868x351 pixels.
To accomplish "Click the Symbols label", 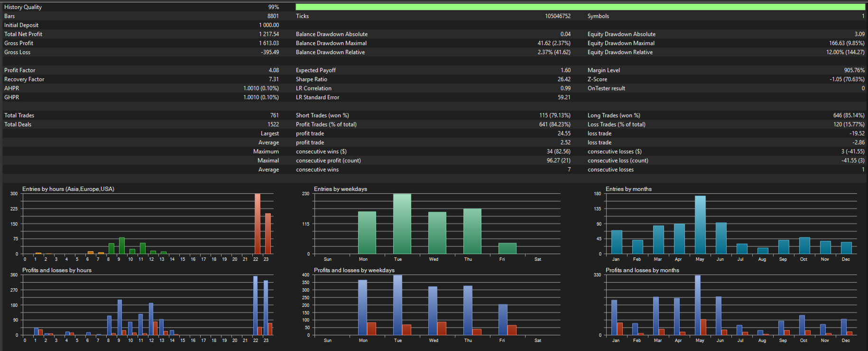I will coord(598,16).
